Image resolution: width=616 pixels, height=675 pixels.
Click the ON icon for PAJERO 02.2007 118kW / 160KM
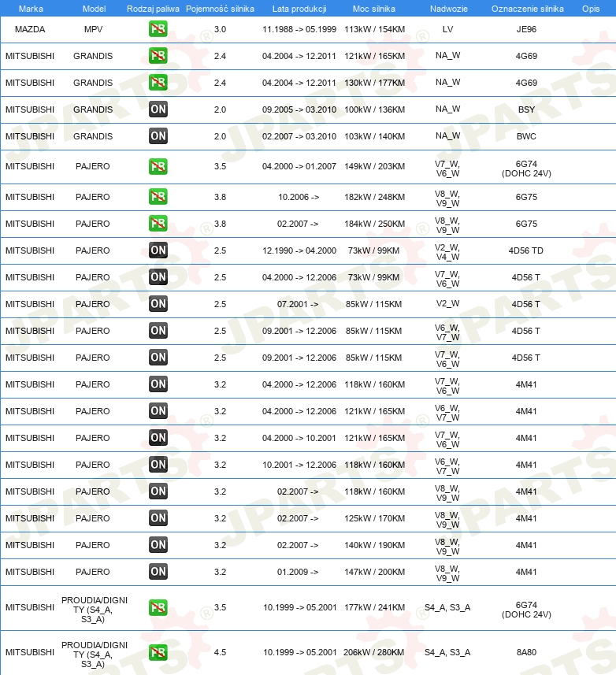point(158,491)
